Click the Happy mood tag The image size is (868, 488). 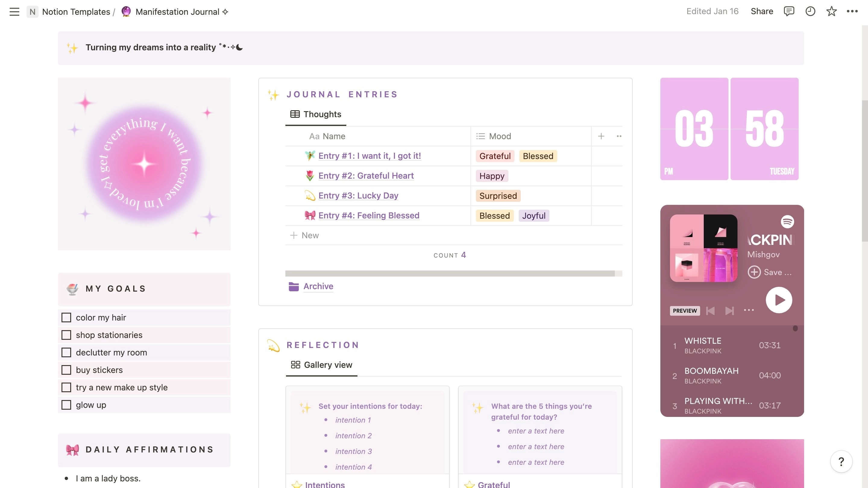pyautogui.click(x=492, y=176)
